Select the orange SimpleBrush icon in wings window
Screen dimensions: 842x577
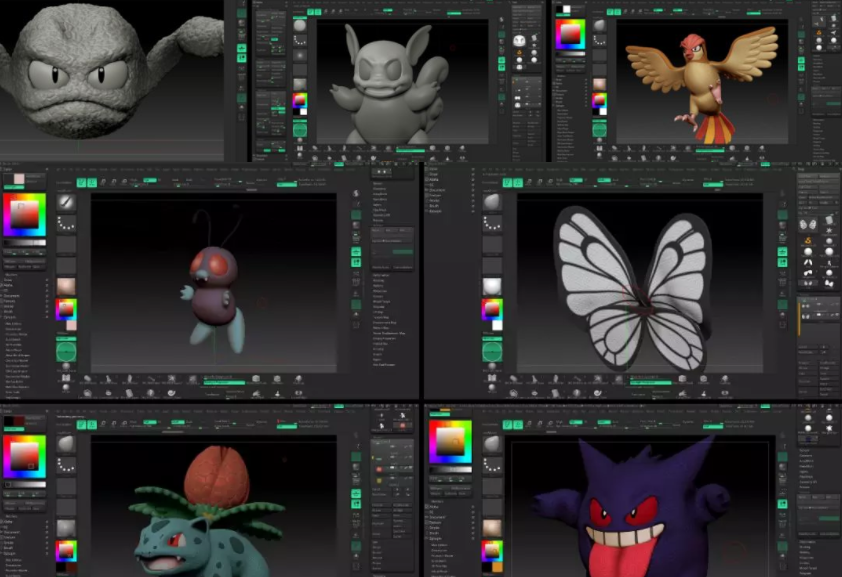point(808,241)
